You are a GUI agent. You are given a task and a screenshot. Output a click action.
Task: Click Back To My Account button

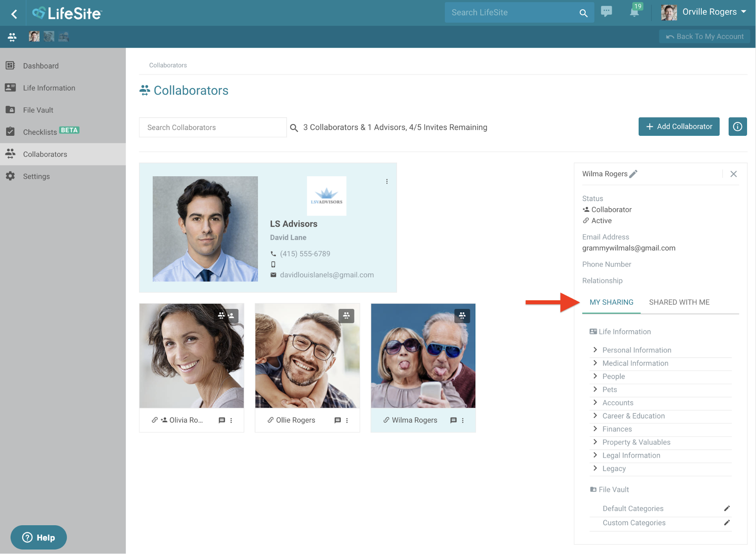[705, 36]
